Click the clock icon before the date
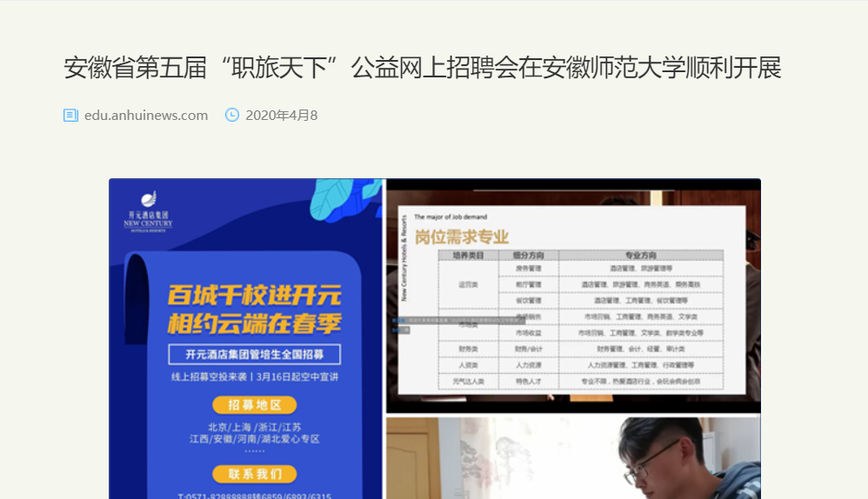This screenshot has height=499, width=868. point(232,115)
